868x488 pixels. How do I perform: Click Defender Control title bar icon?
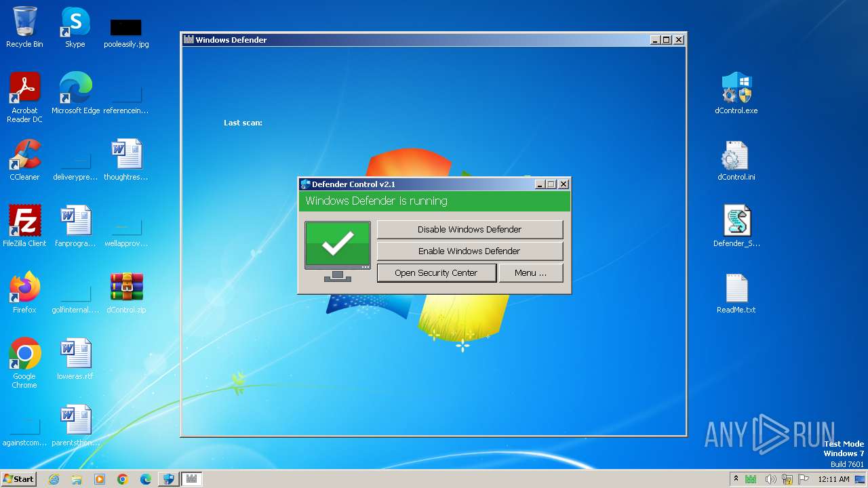click(x=306, y=184)
